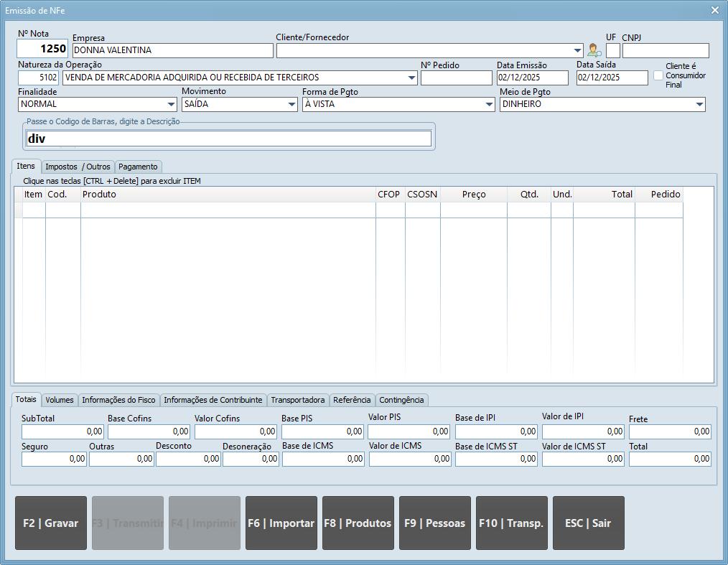Open products with F8 | Produtos button
728x565 pixels.
point(358,523)
